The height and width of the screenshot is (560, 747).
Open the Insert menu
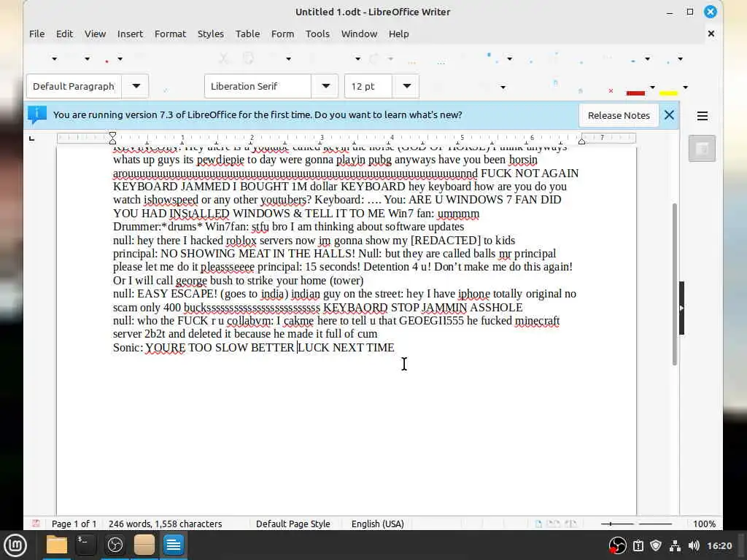click(x=130, y=34)
